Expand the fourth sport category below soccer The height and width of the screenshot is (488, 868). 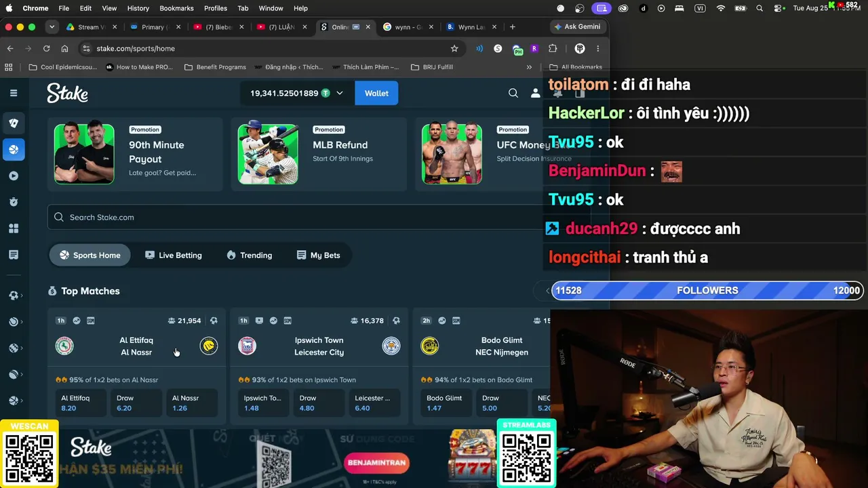[x=15, y=375]
